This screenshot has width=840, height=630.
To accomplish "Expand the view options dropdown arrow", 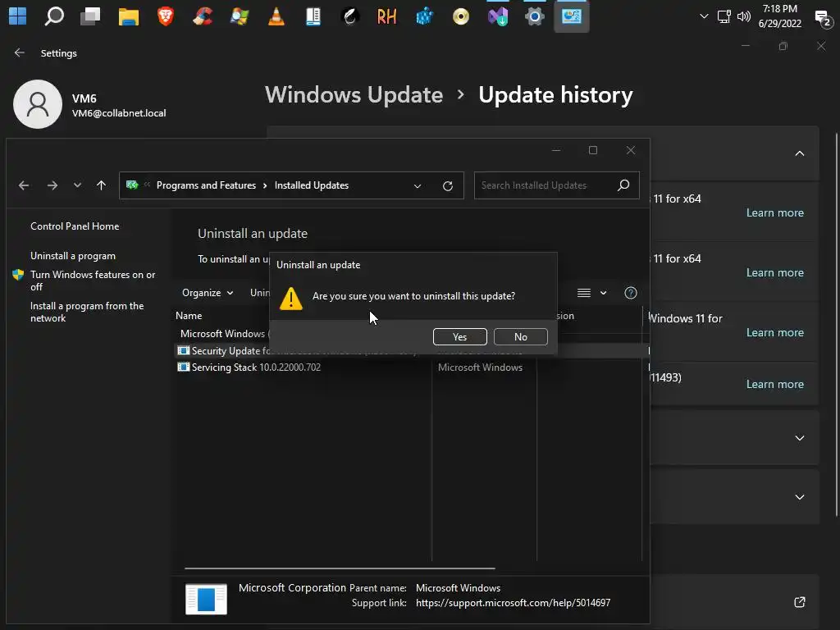I will pyautogui.click(x=603, y=293).
